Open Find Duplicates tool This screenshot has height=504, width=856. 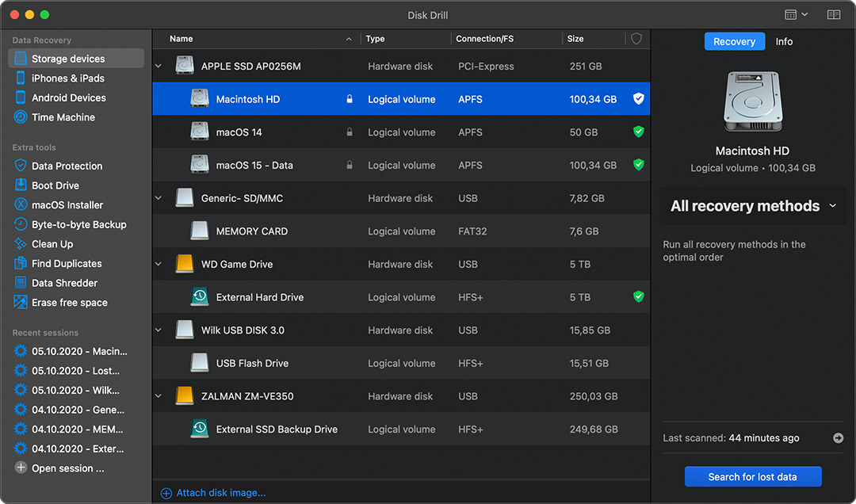67,264
